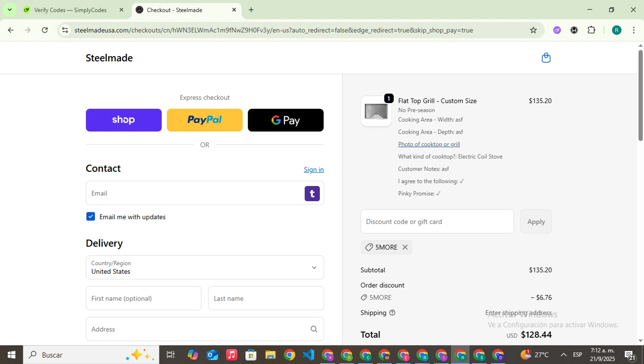The height and width of the screenshot is (364, 644).
Task: Click the page vertical scrollbar thumb
Action: [x=640, y=95]
